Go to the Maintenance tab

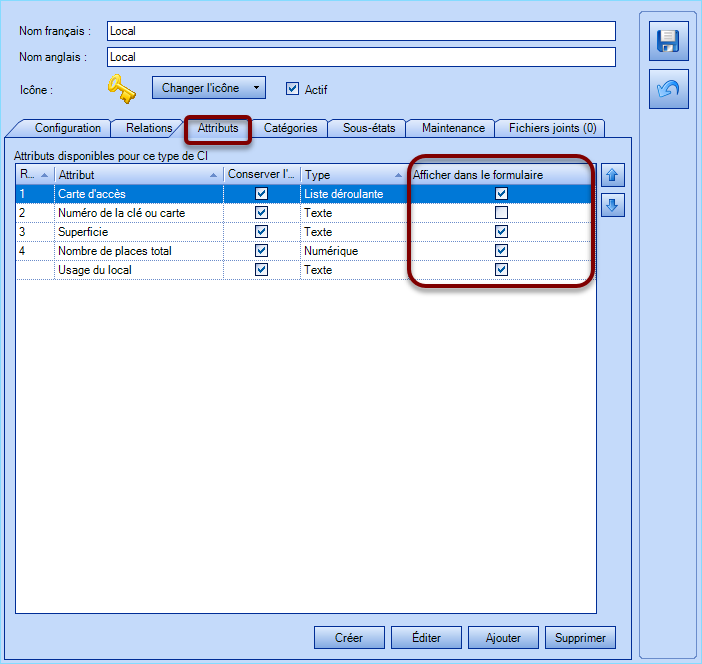[x=452, y=128]
